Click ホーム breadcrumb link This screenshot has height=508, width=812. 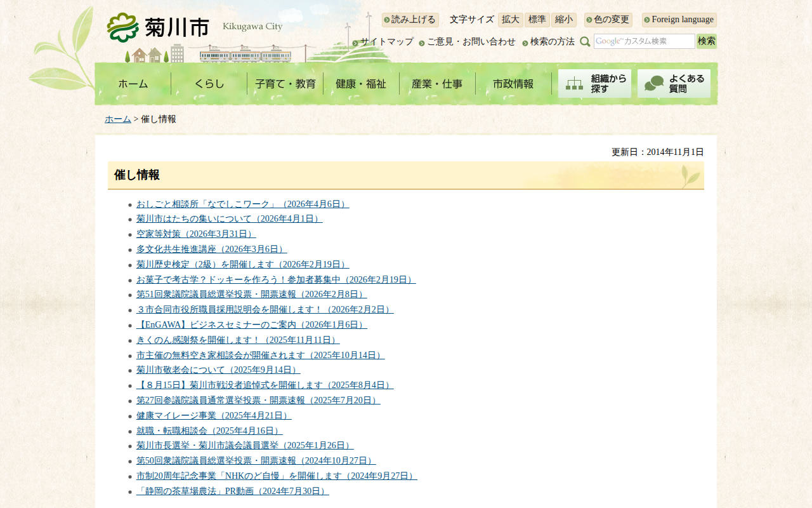coord(118,119)
